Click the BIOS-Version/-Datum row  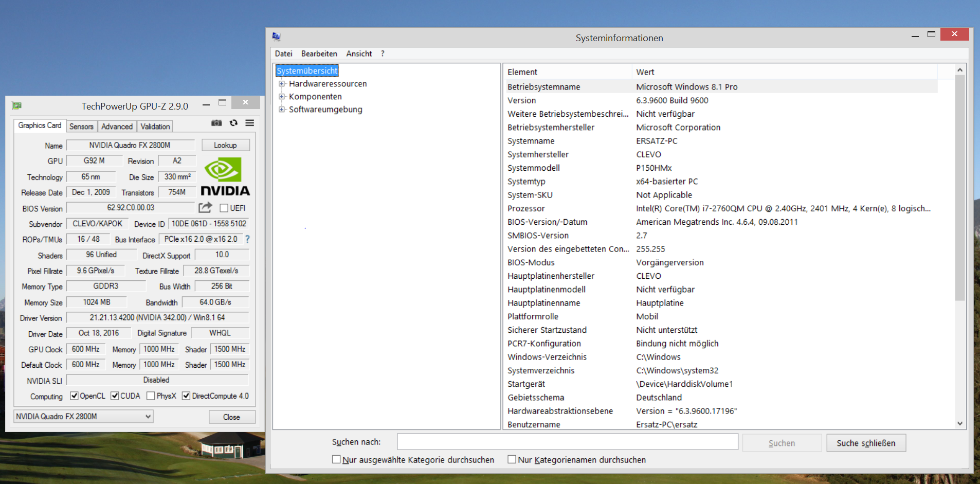pos(721,222)
